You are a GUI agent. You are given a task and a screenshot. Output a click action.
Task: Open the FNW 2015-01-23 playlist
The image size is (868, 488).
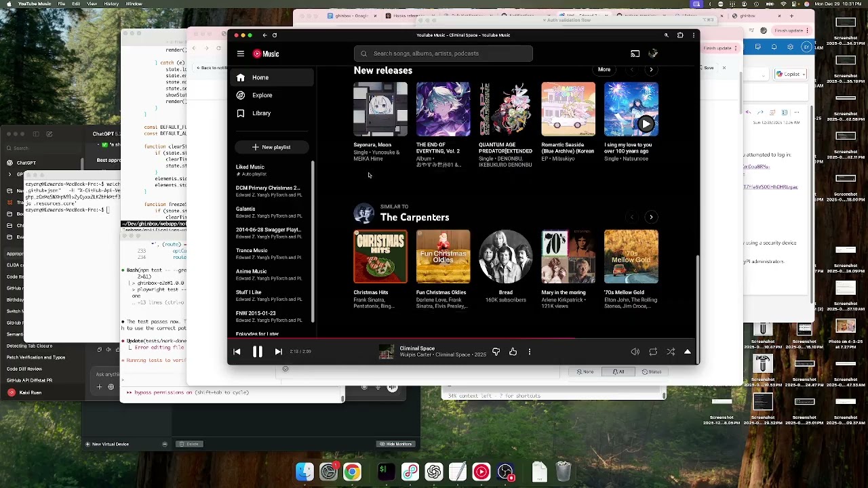tap(270, 317)
